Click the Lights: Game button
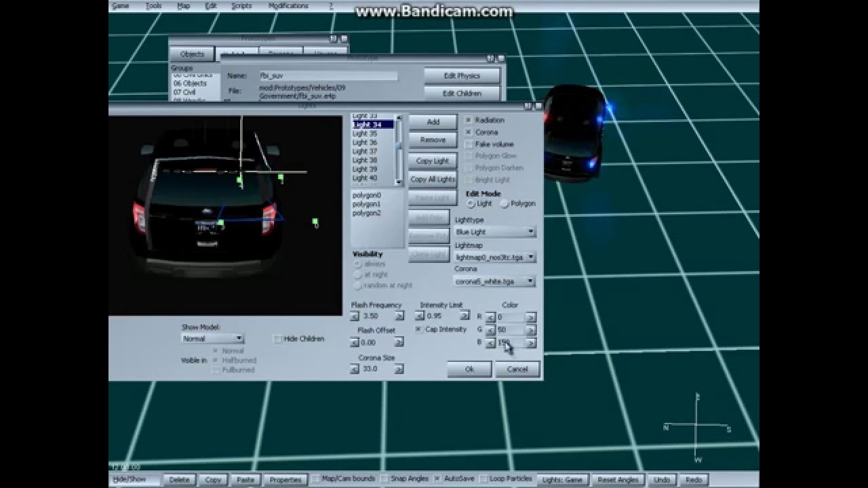The height and width of the screenshot is (488, 868). click(x=562, y=479)
